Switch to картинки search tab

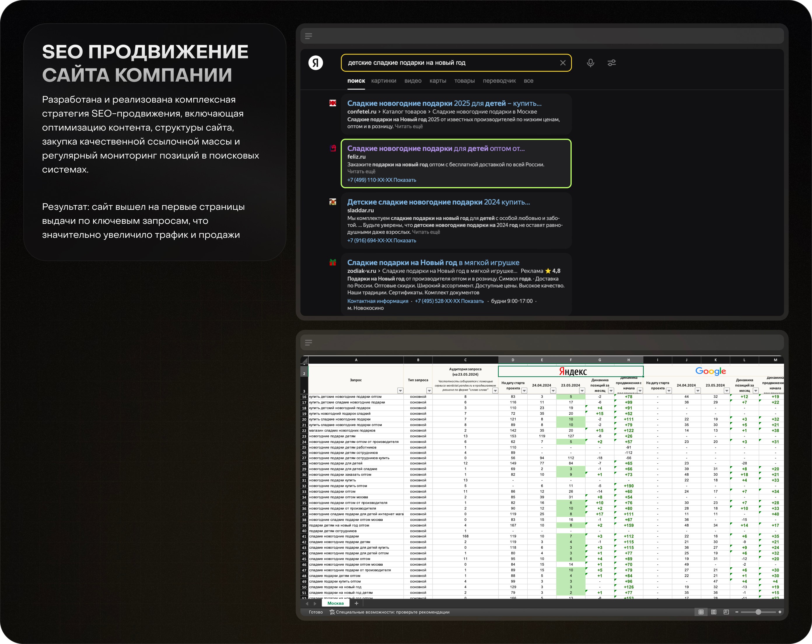[x=384, y=81]
